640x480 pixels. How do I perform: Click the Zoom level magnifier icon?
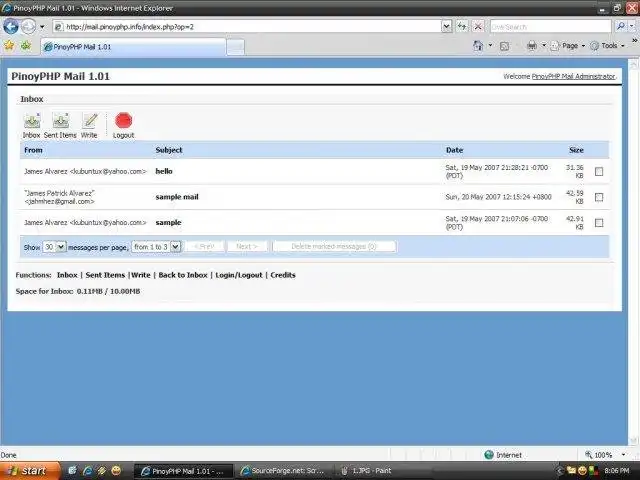tap(589, 454)
